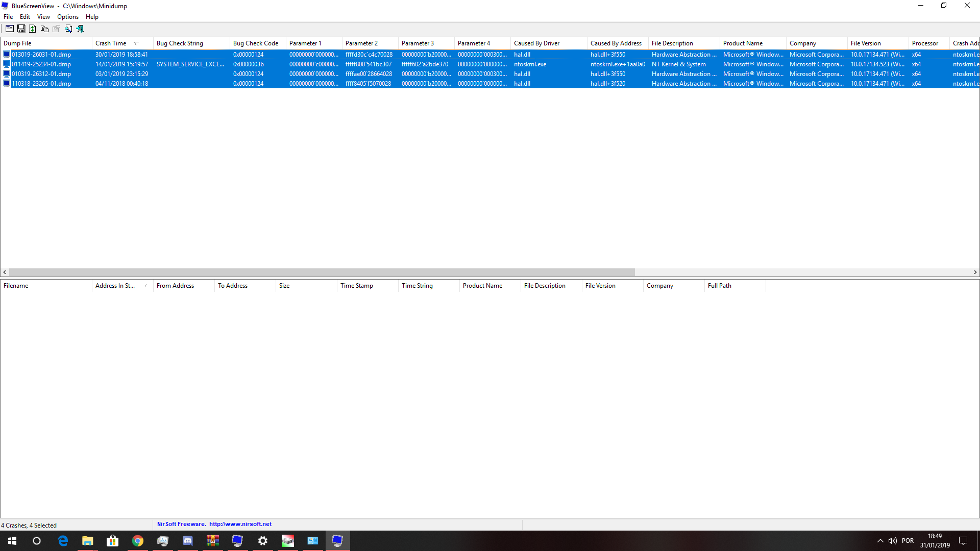Open the Action Center notifications icon

pyautogui.click(x=963, y=541)
